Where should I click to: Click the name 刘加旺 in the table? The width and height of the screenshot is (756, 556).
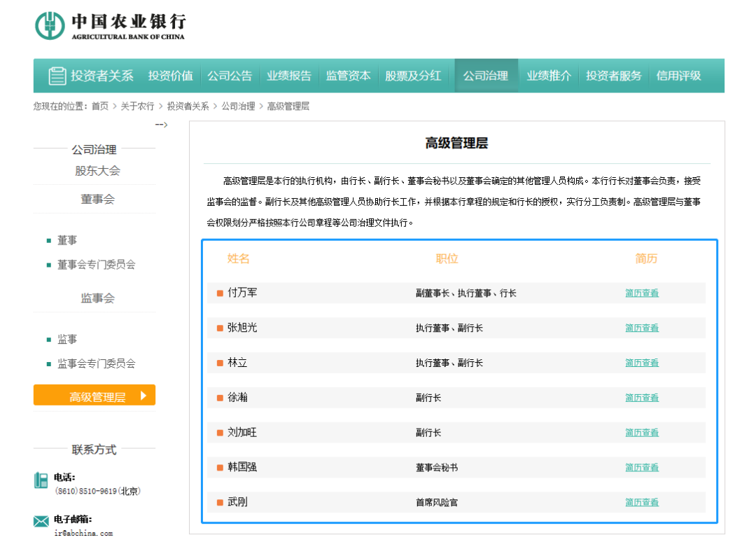point(242,432)
